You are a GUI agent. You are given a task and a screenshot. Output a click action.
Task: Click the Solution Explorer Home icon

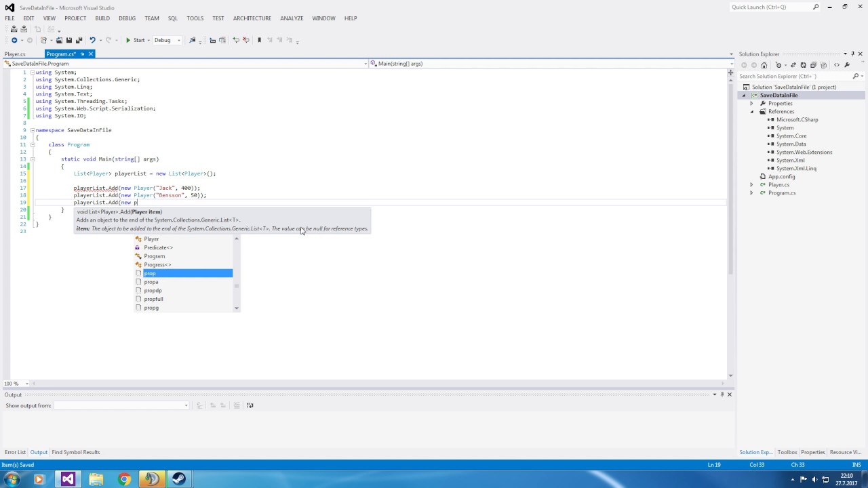pyautogui.click(x=764, y=65)
